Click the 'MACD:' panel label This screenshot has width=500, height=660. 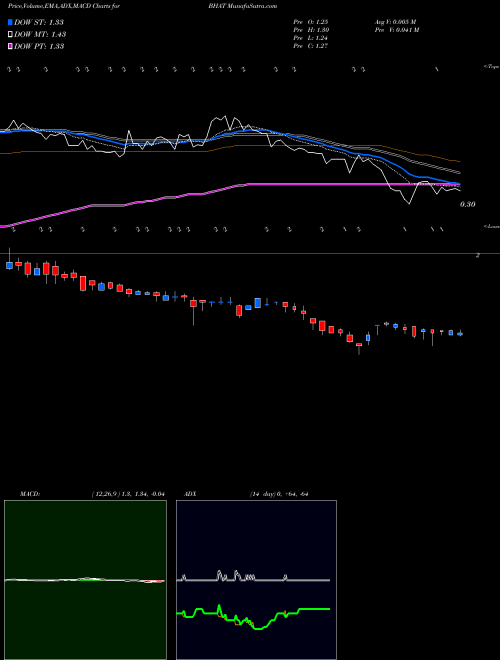click(x=30, y=494)
